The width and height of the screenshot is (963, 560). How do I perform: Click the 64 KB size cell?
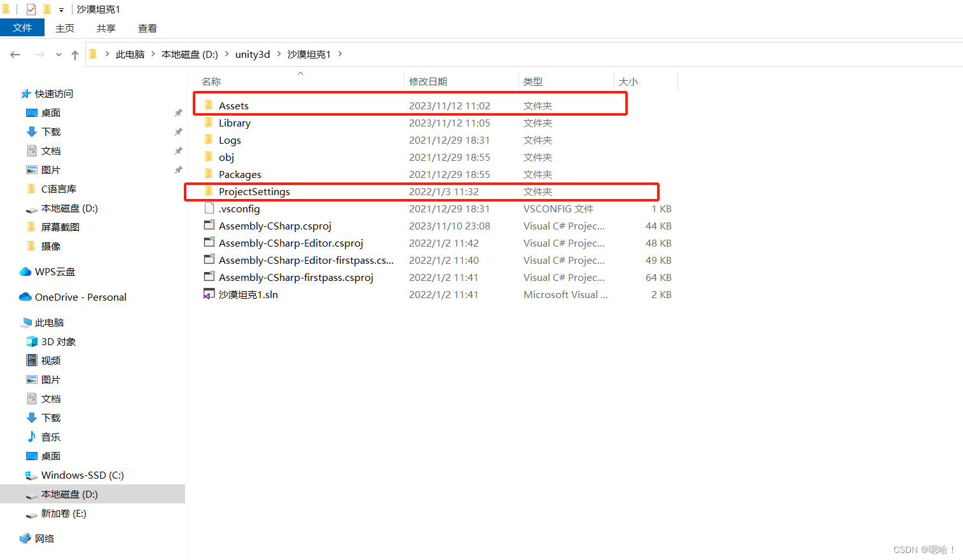tap(658, 277)
